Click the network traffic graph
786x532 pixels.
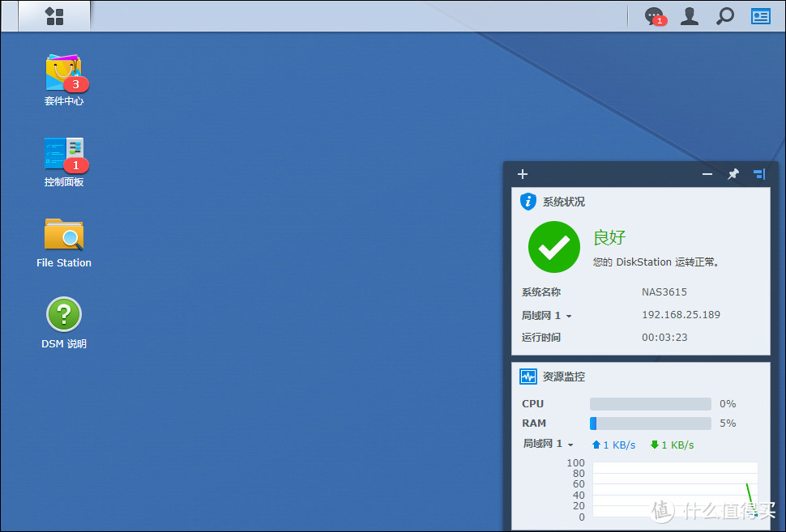674,490
